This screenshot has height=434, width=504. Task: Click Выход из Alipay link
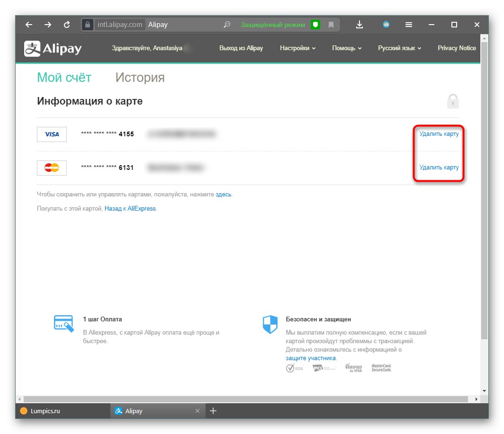[241, 48]
